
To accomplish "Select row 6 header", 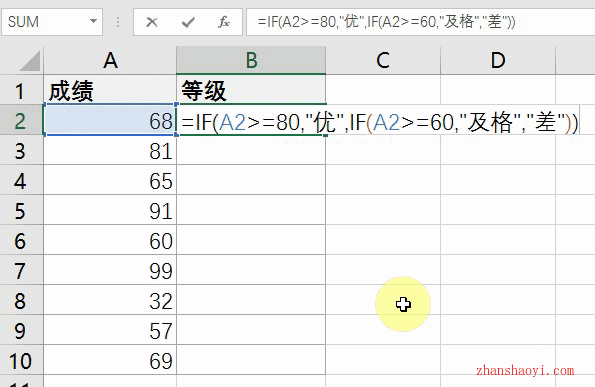I will [22, 240].
